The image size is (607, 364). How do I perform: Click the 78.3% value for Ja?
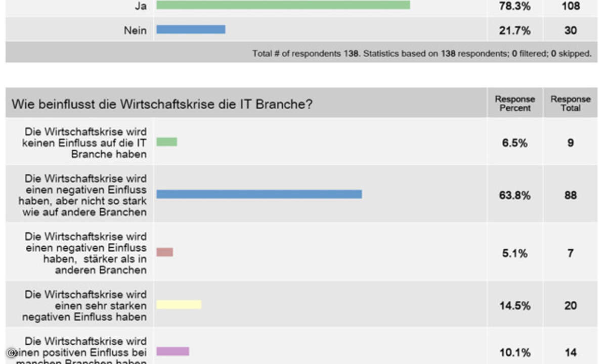pos(515,7)
